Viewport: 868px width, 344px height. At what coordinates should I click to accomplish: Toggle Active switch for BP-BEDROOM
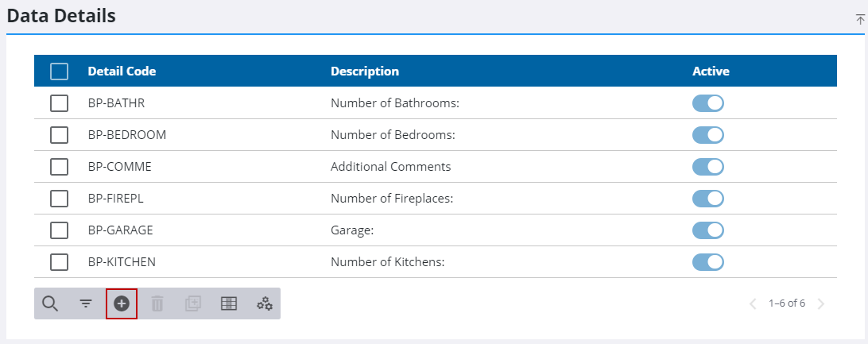click(x=708, y=135)
